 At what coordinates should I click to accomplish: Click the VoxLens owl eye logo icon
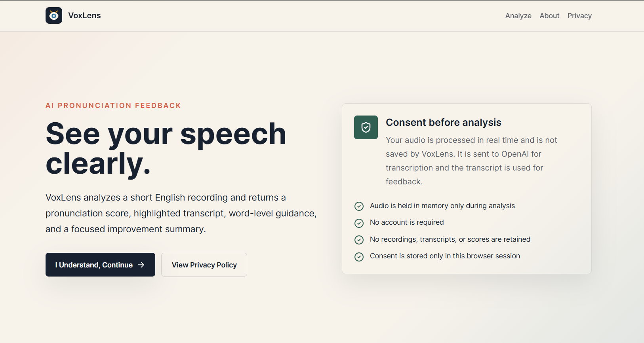[54, 15]
